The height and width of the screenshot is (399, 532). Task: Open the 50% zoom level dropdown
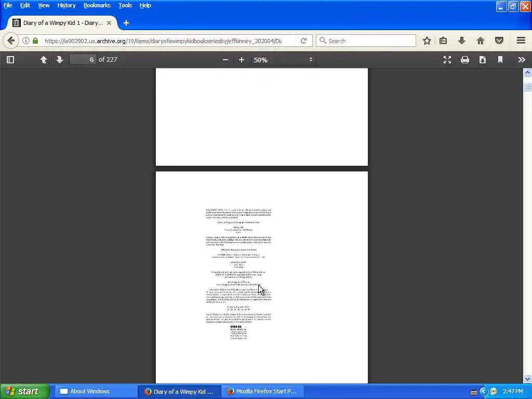click(x=283, y=60)
